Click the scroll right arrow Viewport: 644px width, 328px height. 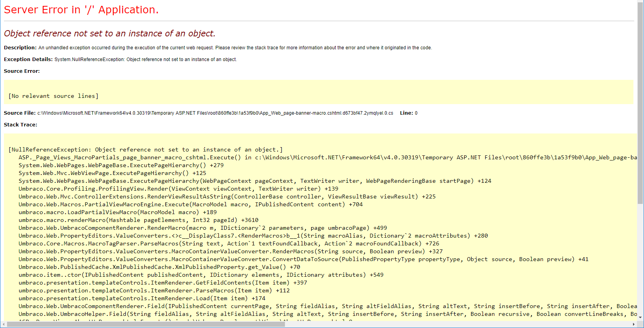(x=634, y=324)
